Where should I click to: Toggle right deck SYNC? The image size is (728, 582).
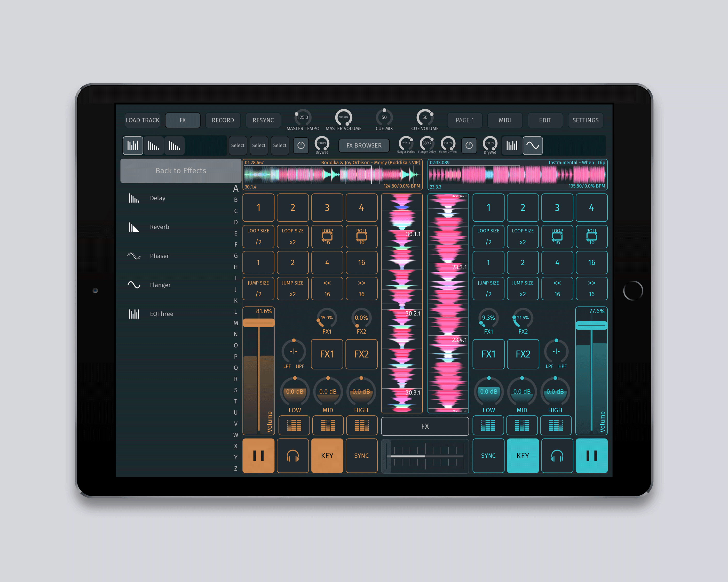point(488,456)
